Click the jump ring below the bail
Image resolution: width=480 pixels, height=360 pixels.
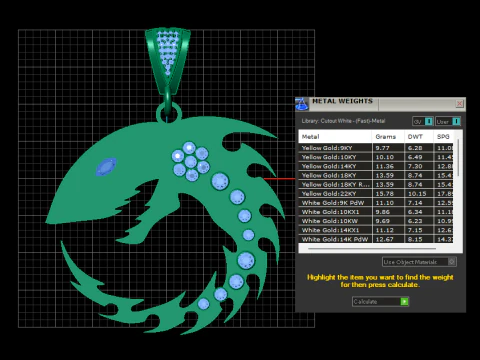(x=169, y=113)
